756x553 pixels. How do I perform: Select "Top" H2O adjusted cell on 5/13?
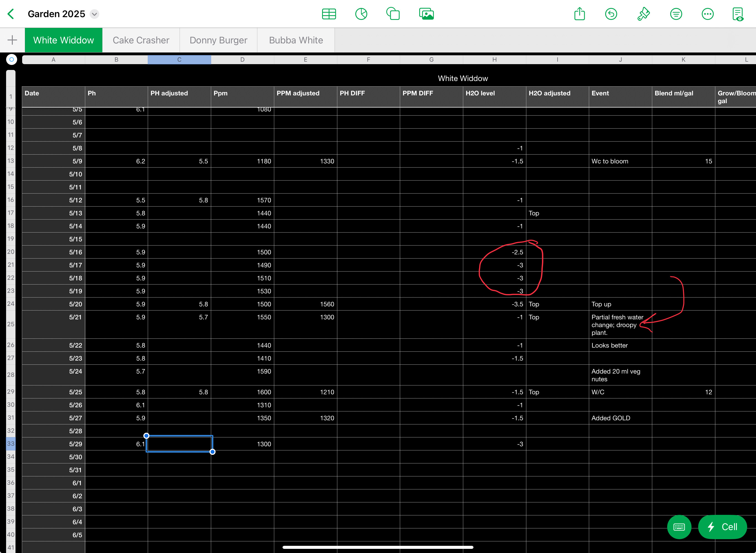click(557, 213)
